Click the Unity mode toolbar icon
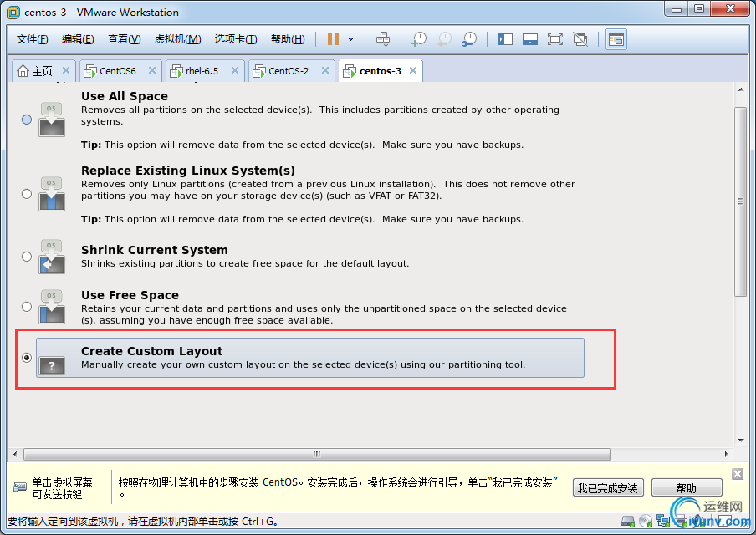Image resolution: width=756 pixels, height=535 pixels. point(580,39)
